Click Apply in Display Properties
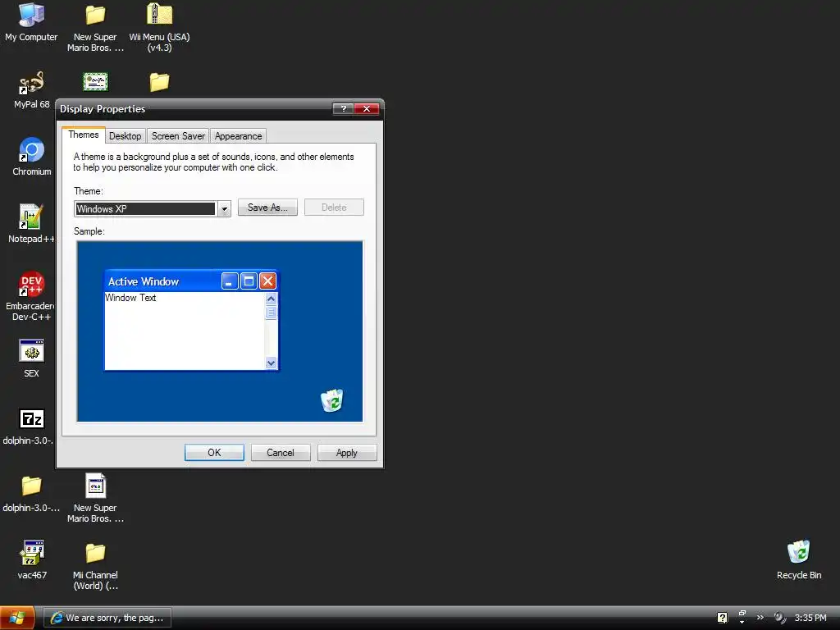840x630 pixels. pyautogui.click(x=347, y=453)
